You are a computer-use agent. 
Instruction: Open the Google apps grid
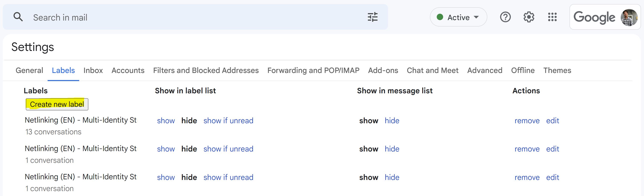pyautogui.click(x=552, y=17)
